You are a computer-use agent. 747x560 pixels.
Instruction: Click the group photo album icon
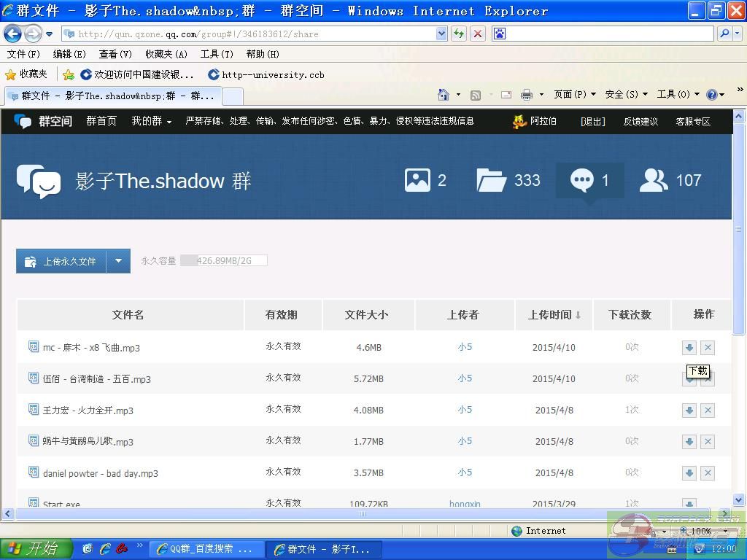click(x=417, y=180)
